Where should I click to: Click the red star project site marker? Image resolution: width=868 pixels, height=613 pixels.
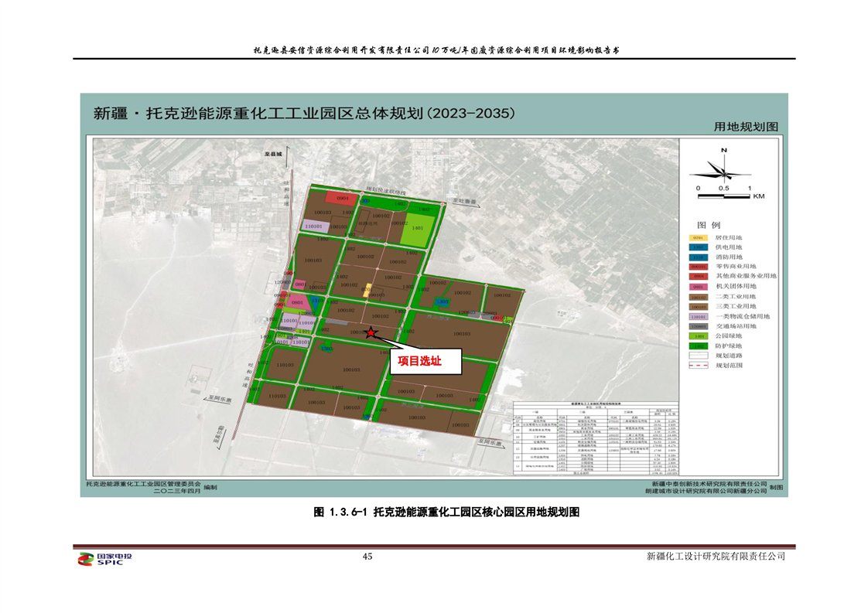[371, 332]
